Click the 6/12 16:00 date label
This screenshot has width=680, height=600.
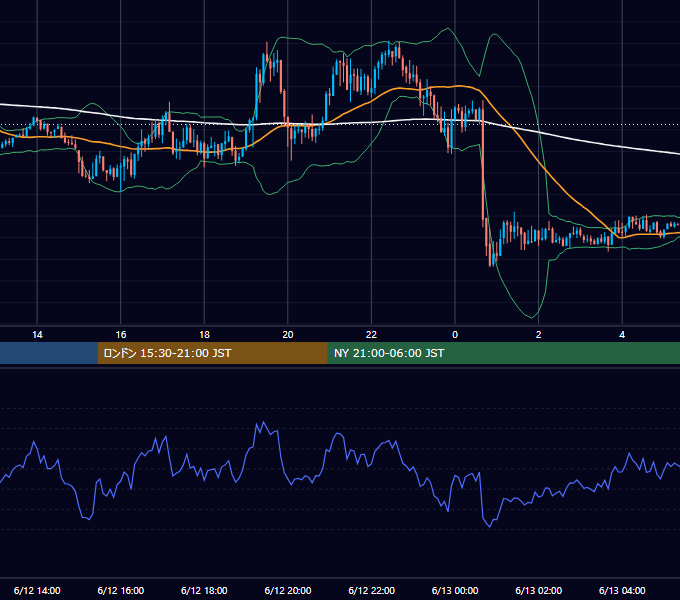(x=121, y=590)
